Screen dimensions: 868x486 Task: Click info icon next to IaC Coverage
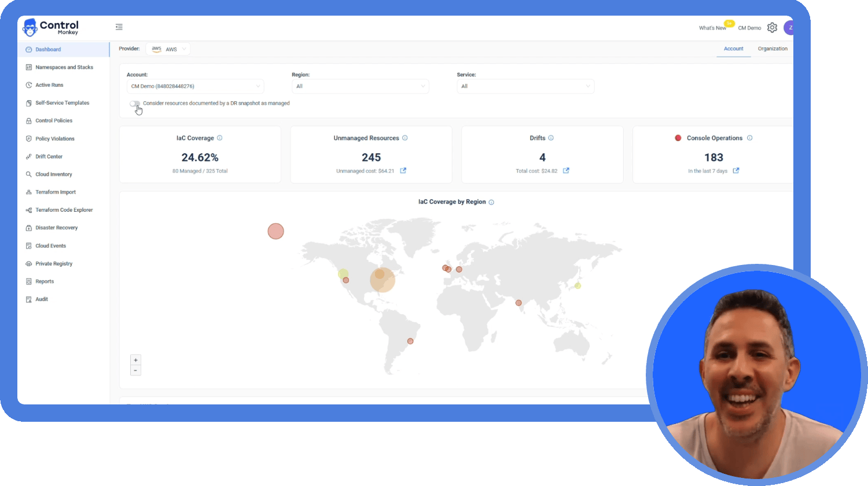(219, 138)
